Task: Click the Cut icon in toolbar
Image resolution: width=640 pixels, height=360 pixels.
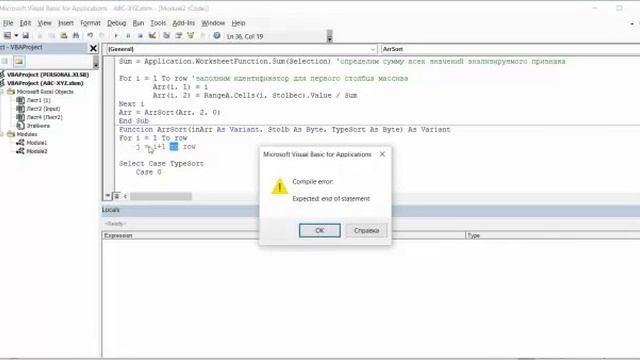Action: [40, 36]
